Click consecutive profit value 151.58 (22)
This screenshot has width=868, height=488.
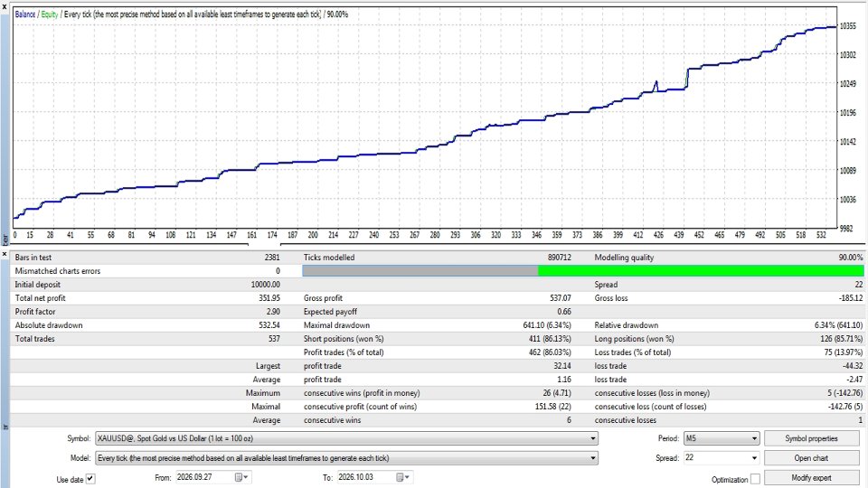(552, 406)
